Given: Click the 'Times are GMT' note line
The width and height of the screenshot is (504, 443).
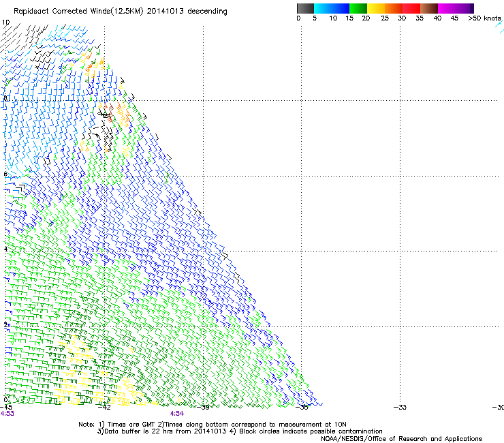Looking at the screenshot, I should (212, 425).
